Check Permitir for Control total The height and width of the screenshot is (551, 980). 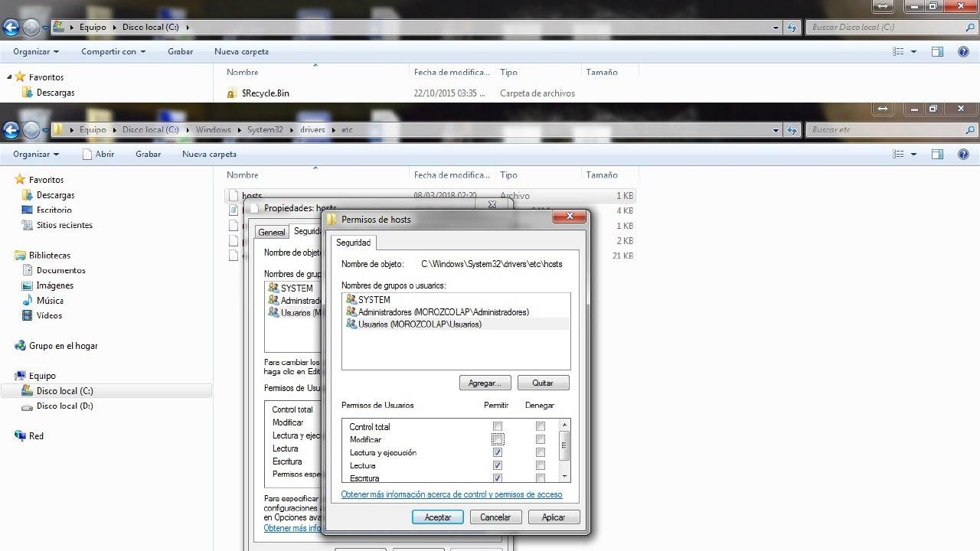(x=498, y=427)
